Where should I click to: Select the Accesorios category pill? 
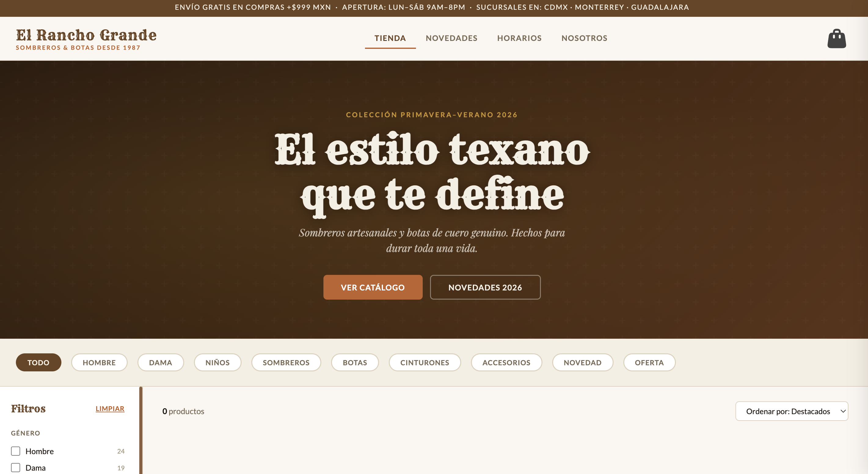[x=506, y=362]
